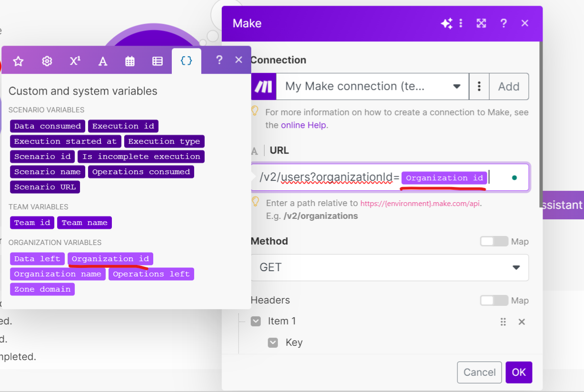Insert the Is incomplete execution variable
Viewport: 584px width, 392px height.
click(141, 157)
